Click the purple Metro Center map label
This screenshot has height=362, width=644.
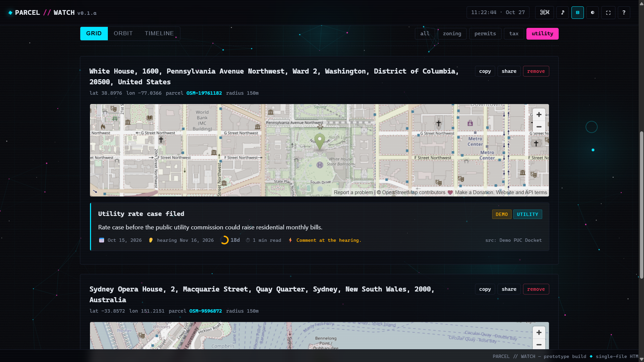pyautogui.click(x=475, y=141)
